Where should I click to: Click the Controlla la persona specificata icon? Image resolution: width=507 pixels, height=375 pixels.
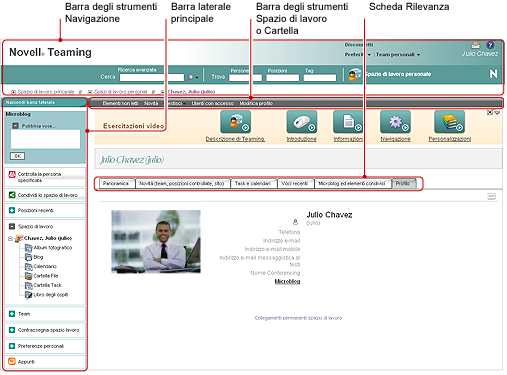tap(12, 174)
